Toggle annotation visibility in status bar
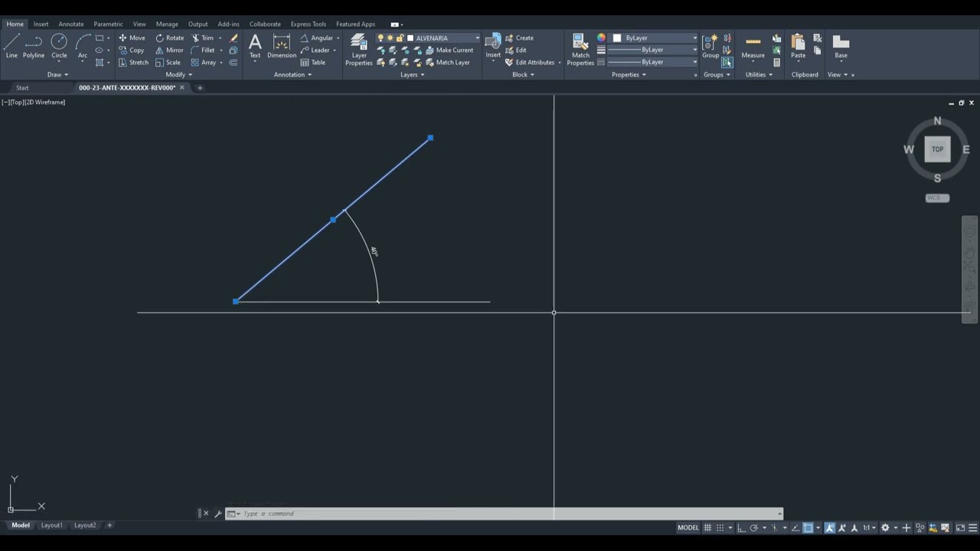980x551 pixels. (x=830, y=527)
